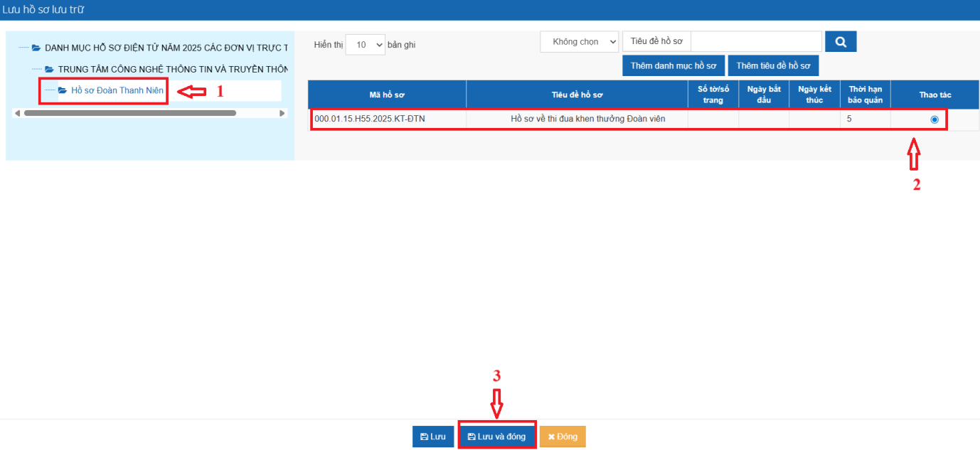Click 'Thêm danh mục hồ sơ' button

pyautogui.click(x=673, y=65)
